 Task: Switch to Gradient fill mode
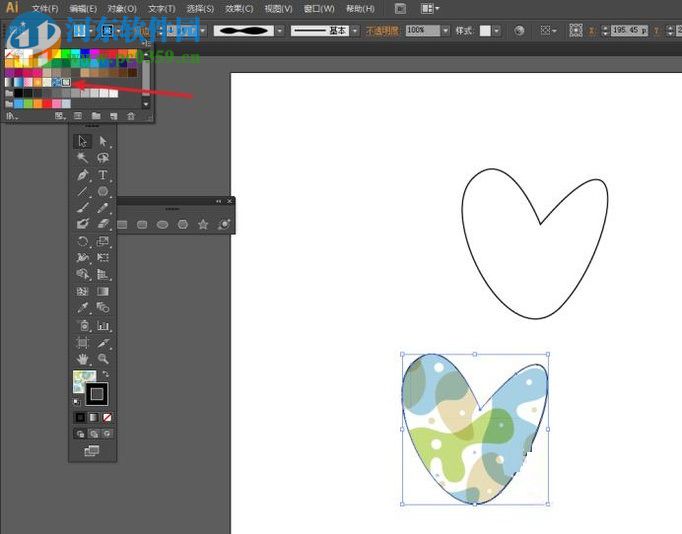[93, 417]
